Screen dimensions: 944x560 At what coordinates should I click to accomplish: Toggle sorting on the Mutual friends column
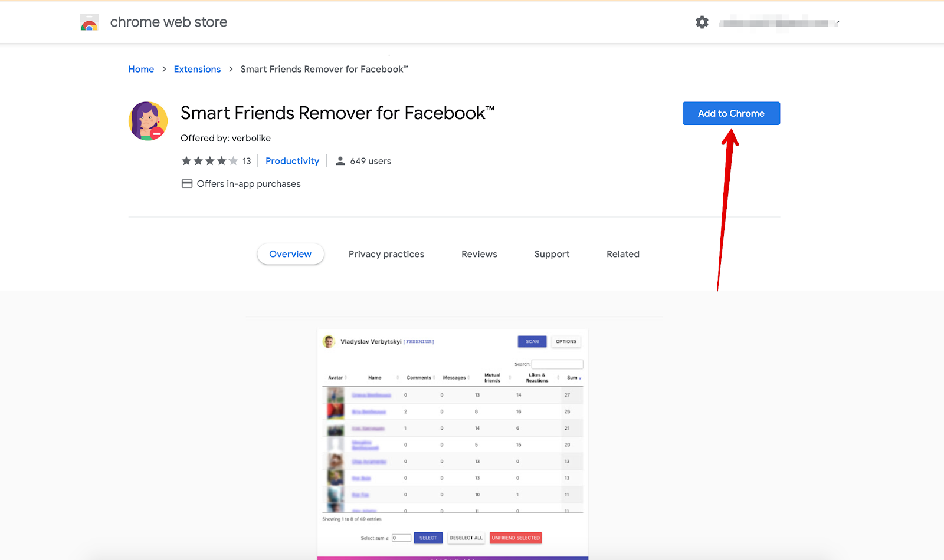click(x=510, y=378)
